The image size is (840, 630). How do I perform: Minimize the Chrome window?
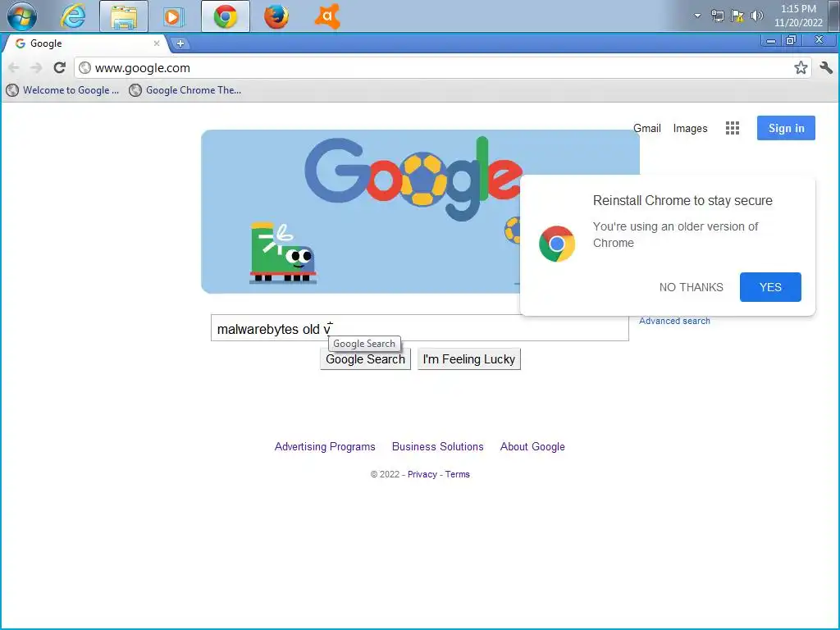[x=771, y=41]
